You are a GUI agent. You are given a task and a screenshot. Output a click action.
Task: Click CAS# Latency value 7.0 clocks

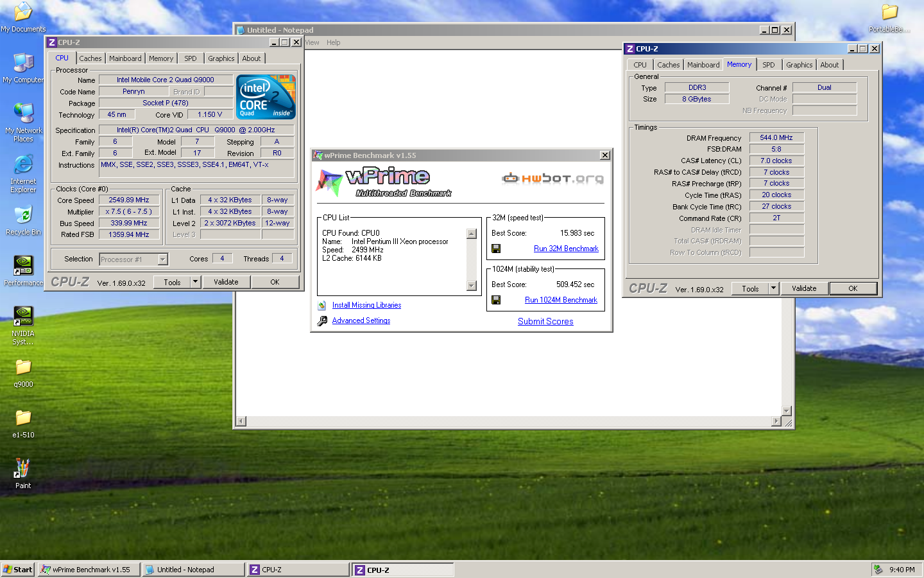(776, 161)
